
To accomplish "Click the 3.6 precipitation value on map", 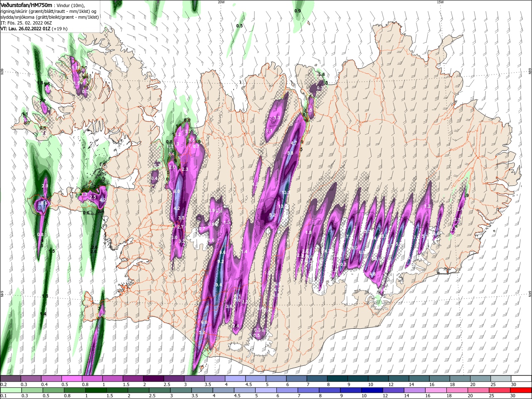I will [229, 306].
